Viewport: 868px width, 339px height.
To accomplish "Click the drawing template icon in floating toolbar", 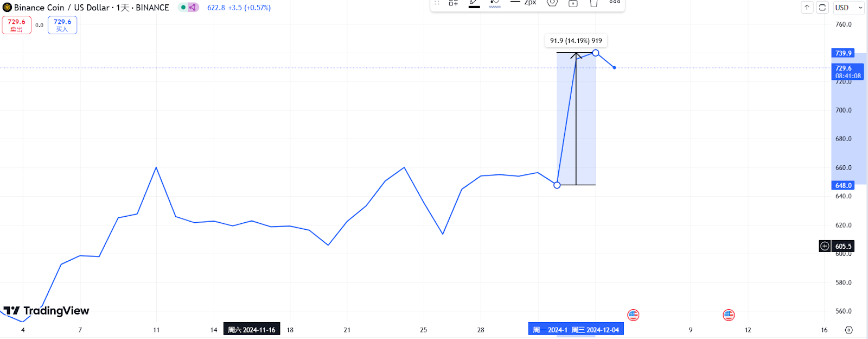I will 453,3.
